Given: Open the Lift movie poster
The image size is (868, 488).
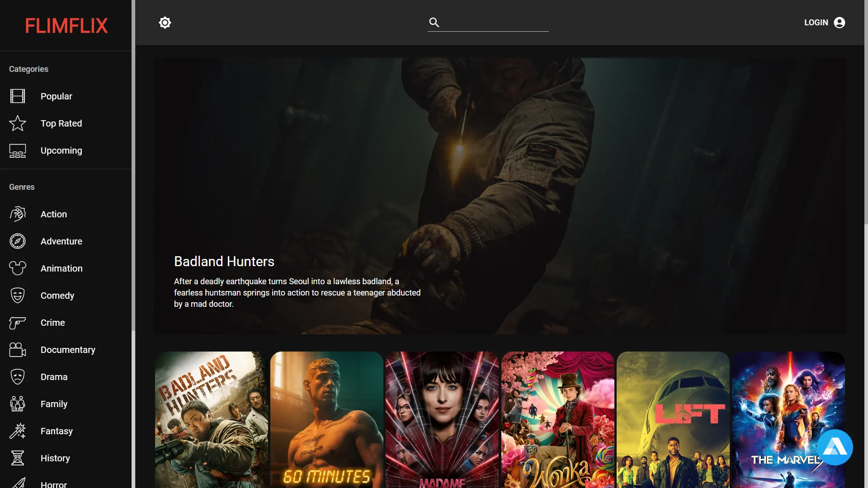Looking at the screenshot, I should (673, 420).
